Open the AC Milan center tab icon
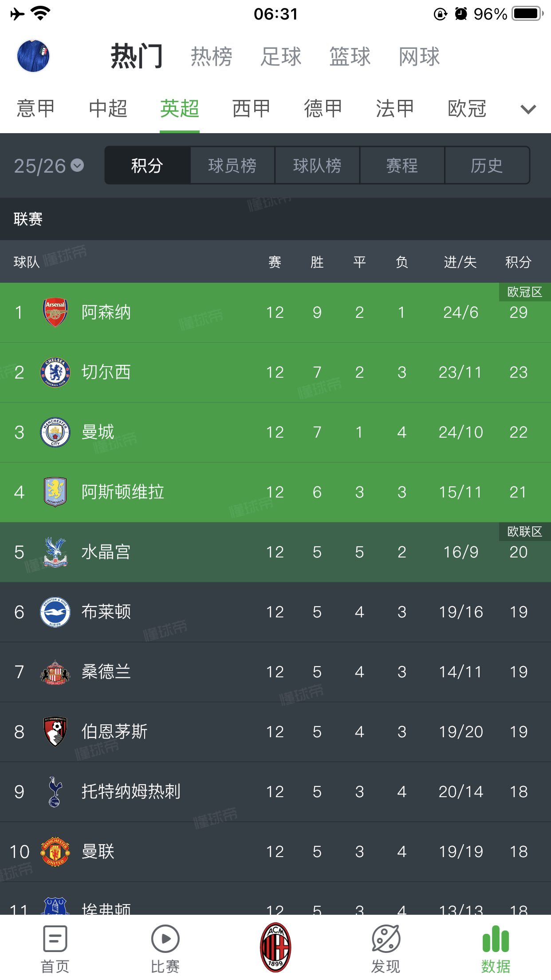Viewport: 551px width, 980px height. pos(275,947)
